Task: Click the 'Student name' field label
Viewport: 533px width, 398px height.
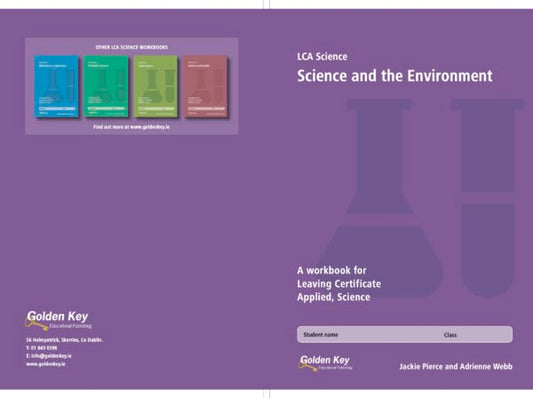Action: click(x=321, y=335)
